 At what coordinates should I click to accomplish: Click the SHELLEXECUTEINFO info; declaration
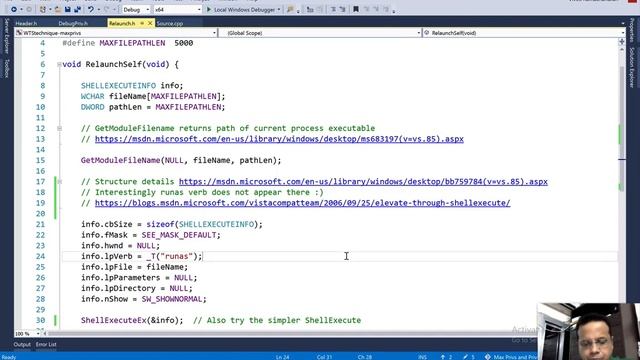pos(132,86)
